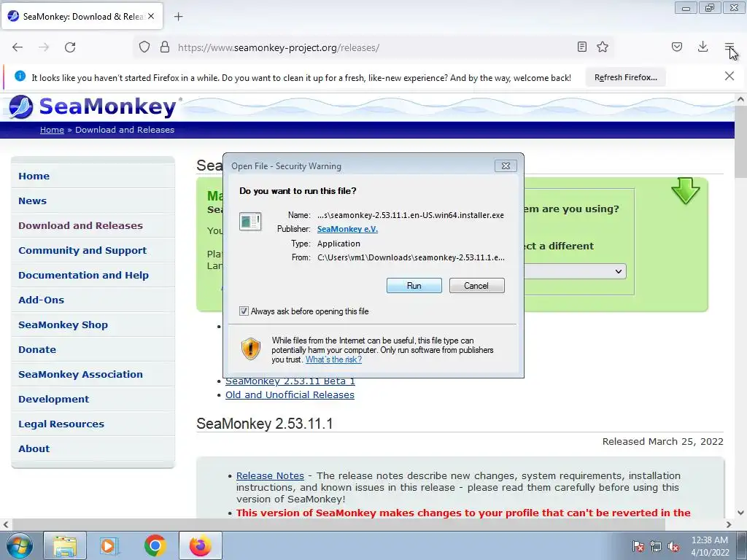This screenshot has height=560, width=747.
Task: Go to Community and Support
Action: [82, 250]
